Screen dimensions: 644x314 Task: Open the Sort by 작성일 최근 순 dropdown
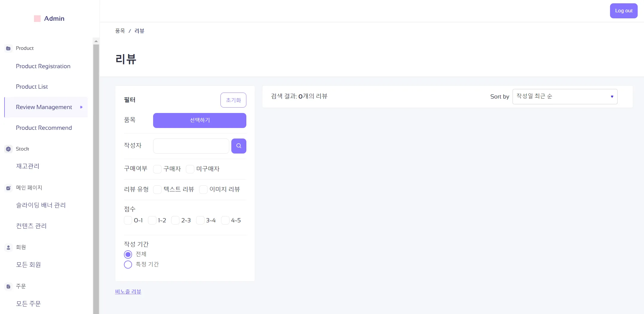565,96
